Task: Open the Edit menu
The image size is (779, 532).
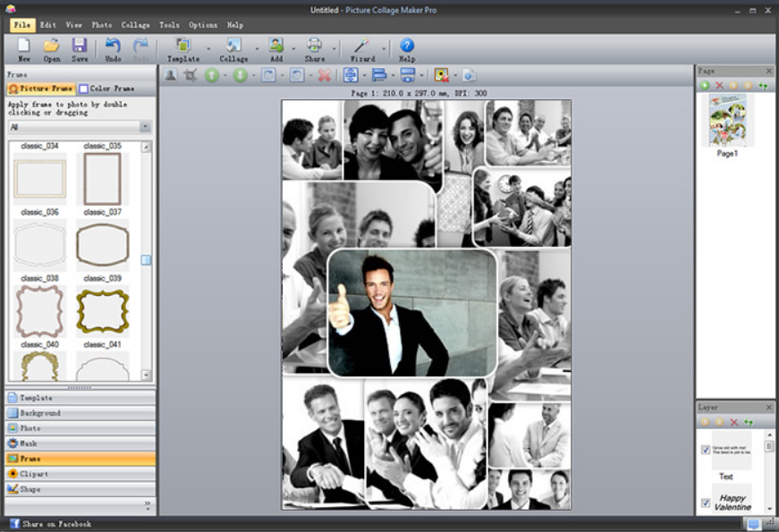Action: tap(48, 25)
